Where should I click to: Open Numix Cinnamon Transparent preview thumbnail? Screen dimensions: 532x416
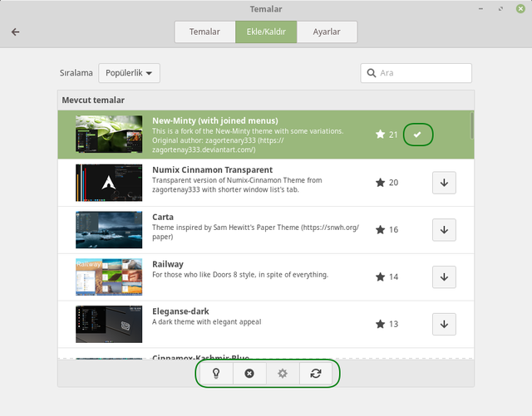pos(109,183)
